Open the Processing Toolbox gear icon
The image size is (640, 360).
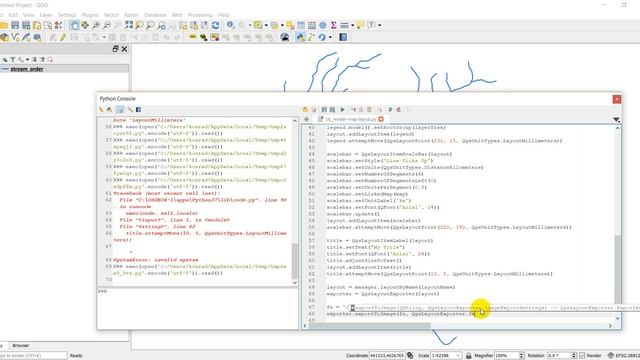(322, 25)
